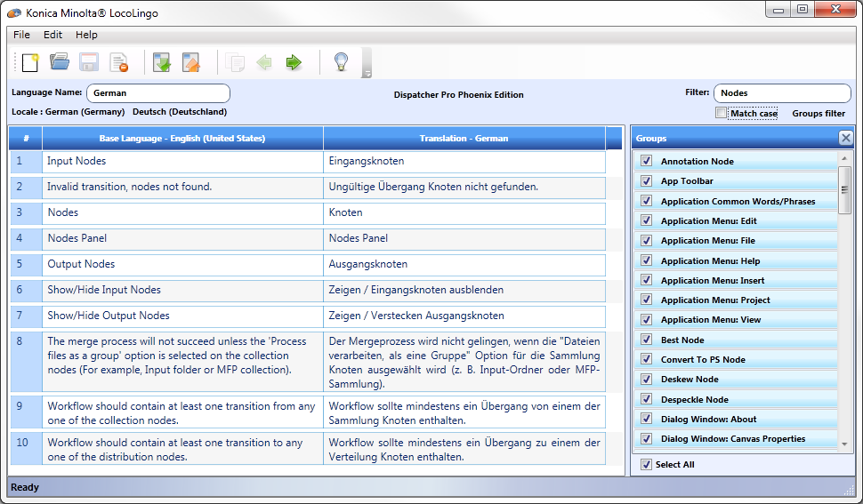Viewport: 863px width, 504px height.
Task: Toggle the Match case checkbox
Action: coord(721,113)
